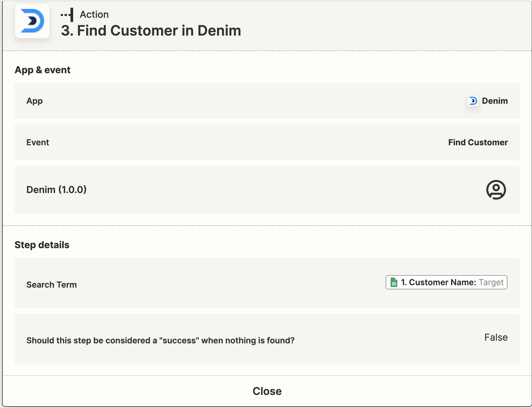
Task: Open the Denim account user icon
Action: (x=496, y=190)
